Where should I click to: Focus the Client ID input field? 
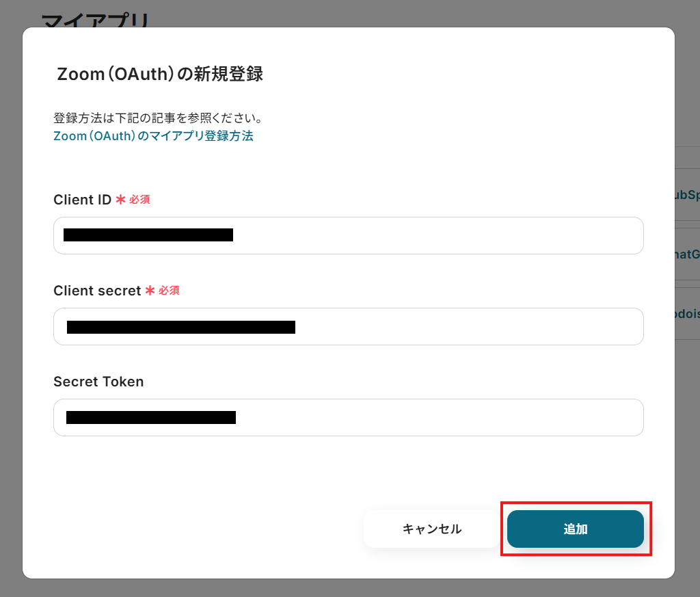click(348, 235)
